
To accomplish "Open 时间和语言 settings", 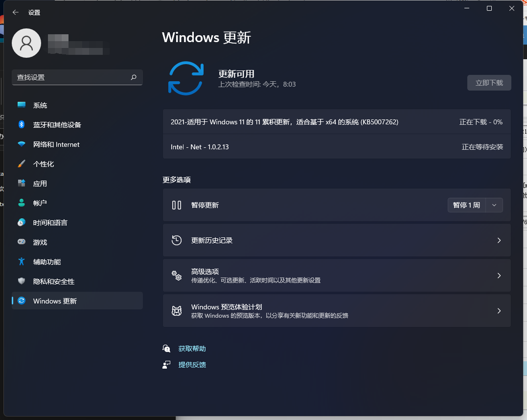I will (77, 222).
